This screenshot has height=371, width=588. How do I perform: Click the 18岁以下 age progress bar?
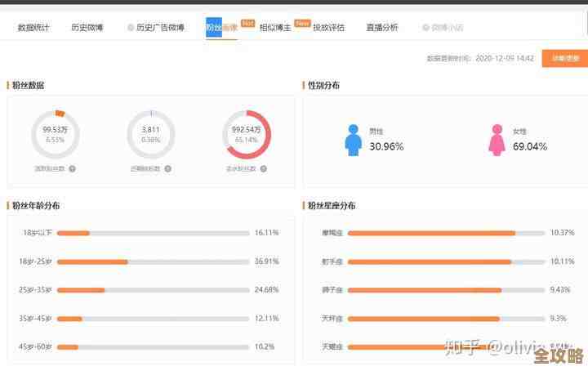[153, 233]
